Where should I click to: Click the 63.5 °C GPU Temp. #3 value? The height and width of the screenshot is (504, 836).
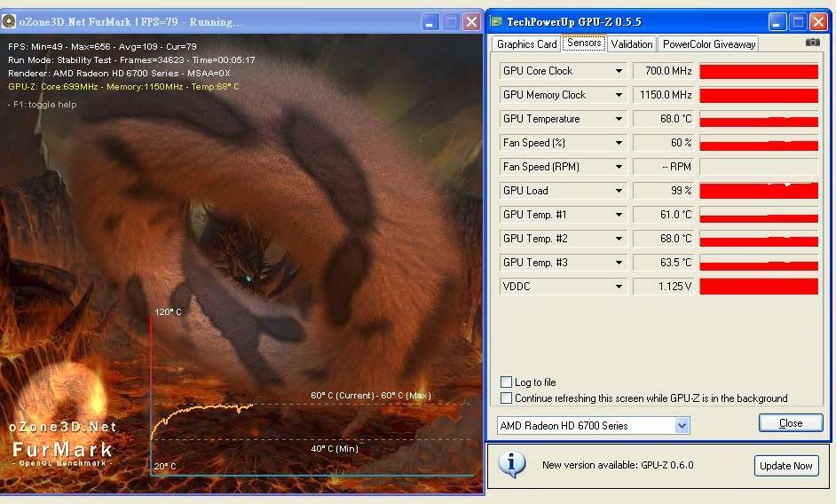(x=664, y=263)
